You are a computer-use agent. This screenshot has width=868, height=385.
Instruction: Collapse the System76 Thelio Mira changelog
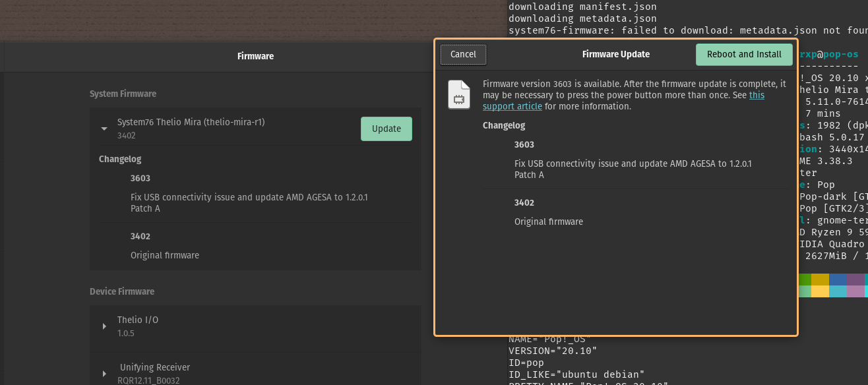tap(104, 129)
